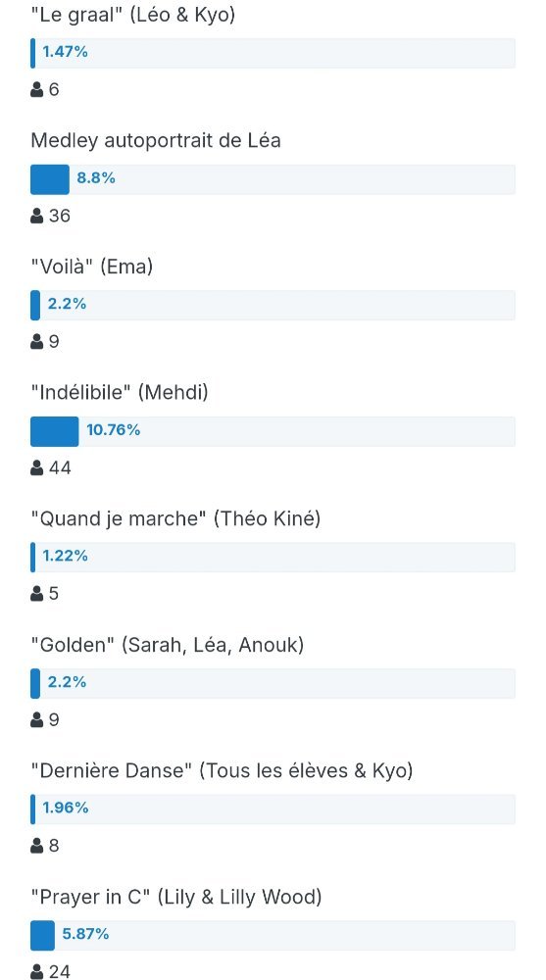Click voter icon under "Voilà" (Ema)
Image resolution: width=546 pixels, height=980 pixels.
coord(37,342)
